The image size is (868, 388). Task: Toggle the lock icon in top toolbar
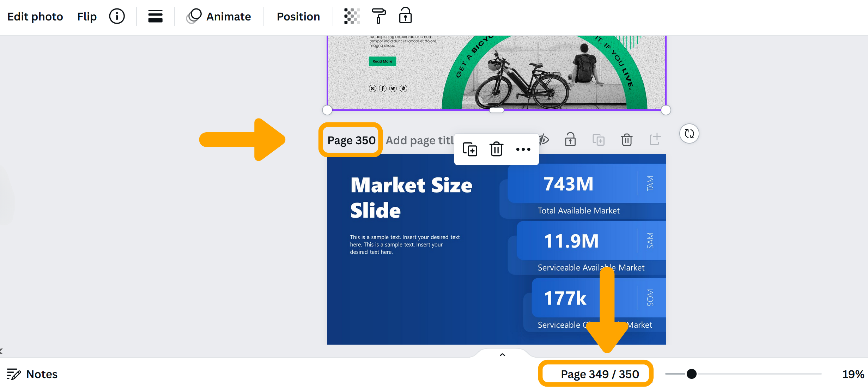point(405,16)
